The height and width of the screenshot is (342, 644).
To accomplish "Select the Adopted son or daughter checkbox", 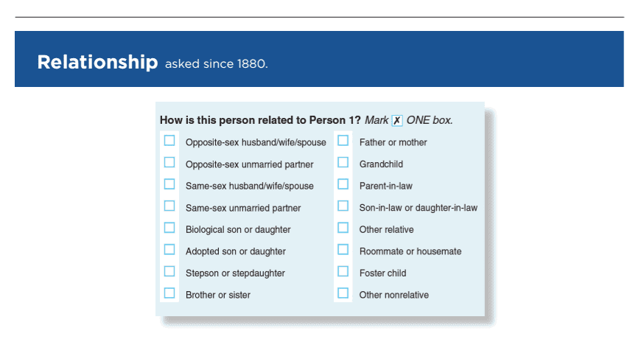I will (x=169, y=249).
